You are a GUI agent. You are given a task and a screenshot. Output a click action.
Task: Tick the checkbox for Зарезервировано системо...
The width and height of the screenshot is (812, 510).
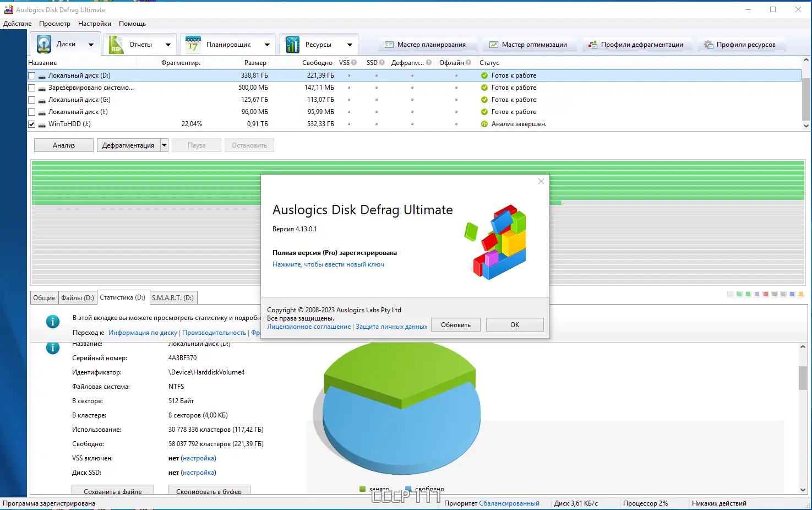[32, 88]
